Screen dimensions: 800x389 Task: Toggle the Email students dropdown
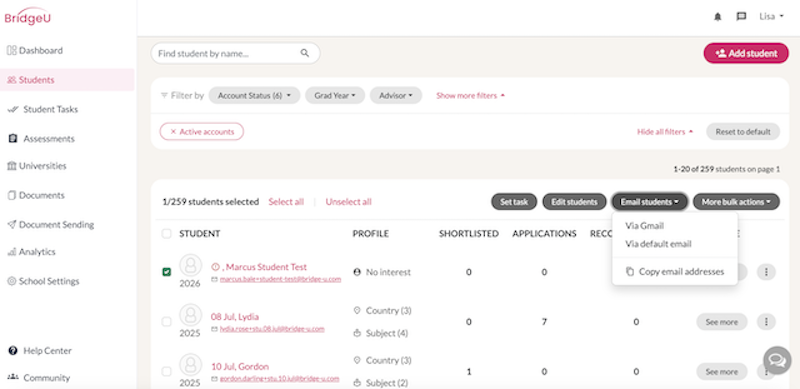point(650,202)
